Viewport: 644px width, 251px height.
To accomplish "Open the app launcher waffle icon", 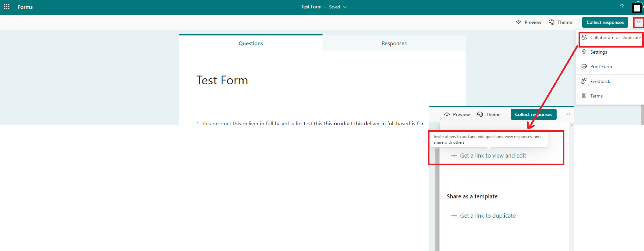I will [6, 7].
